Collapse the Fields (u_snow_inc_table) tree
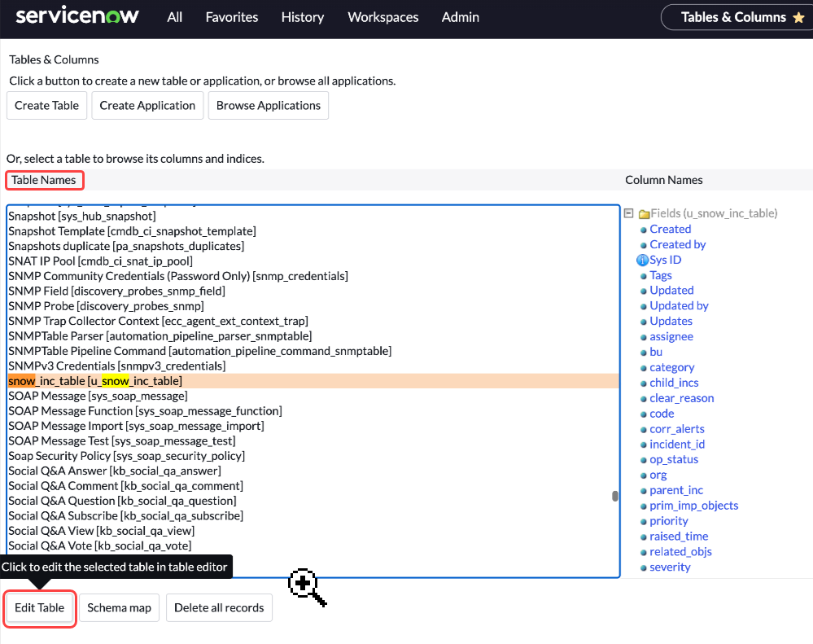Screen dimensions: 813x644 coord(628,213)
